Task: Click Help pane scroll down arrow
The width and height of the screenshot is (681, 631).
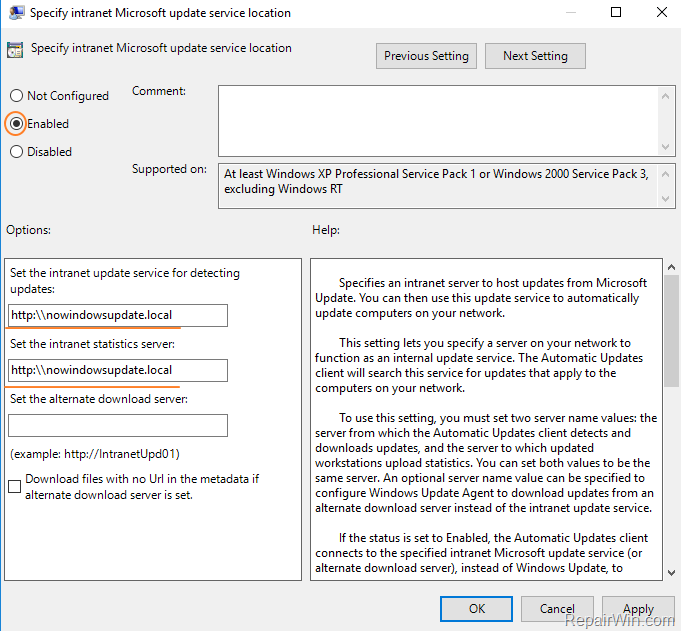Action: coord(671,573)
